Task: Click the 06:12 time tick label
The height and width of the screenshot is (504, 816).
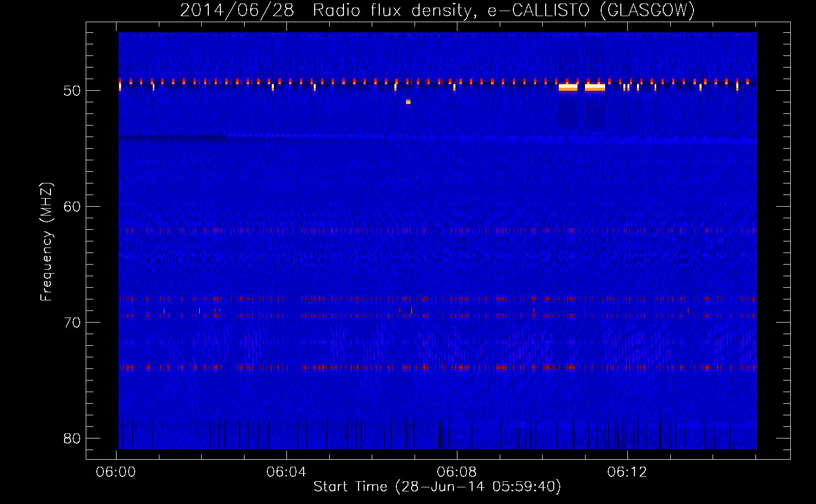Action: coord(627,472)
